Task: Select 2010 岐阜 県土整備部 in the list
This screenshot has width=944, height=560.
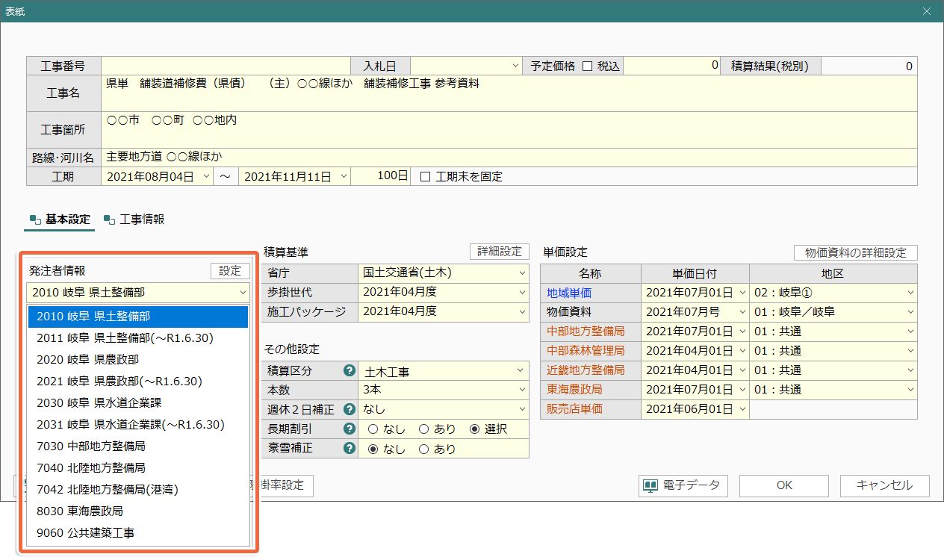Action: click(138, 317)
